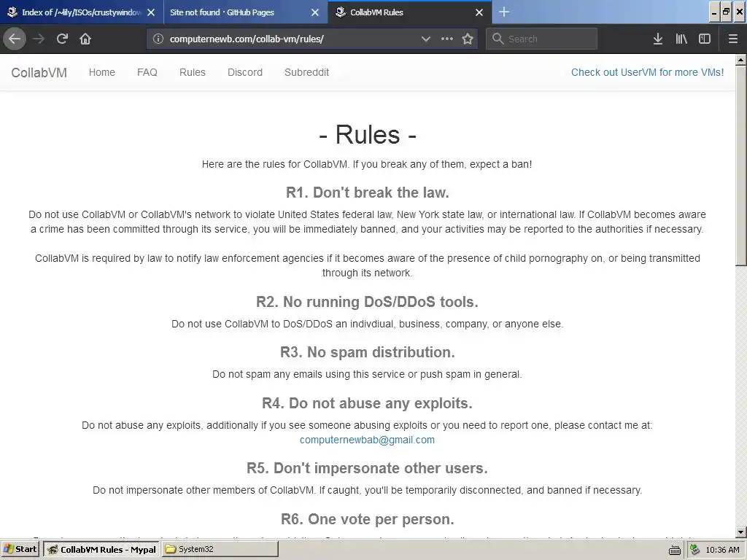Viewport: 747px width, 560px height.
Task: Click the keyboard icon in system tray
Action: [x=675, y=550]
